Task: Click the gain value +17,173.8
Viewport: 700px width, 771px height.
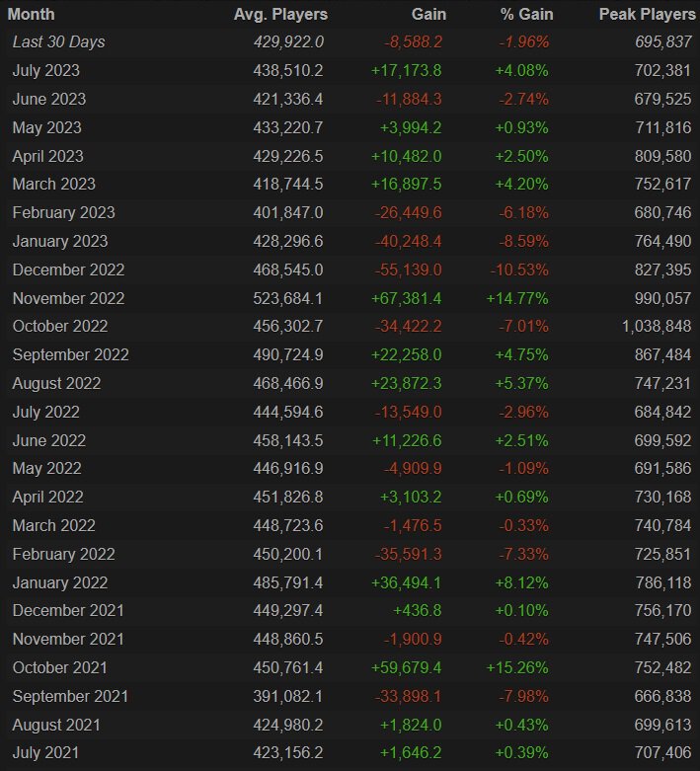Action: 407,71
